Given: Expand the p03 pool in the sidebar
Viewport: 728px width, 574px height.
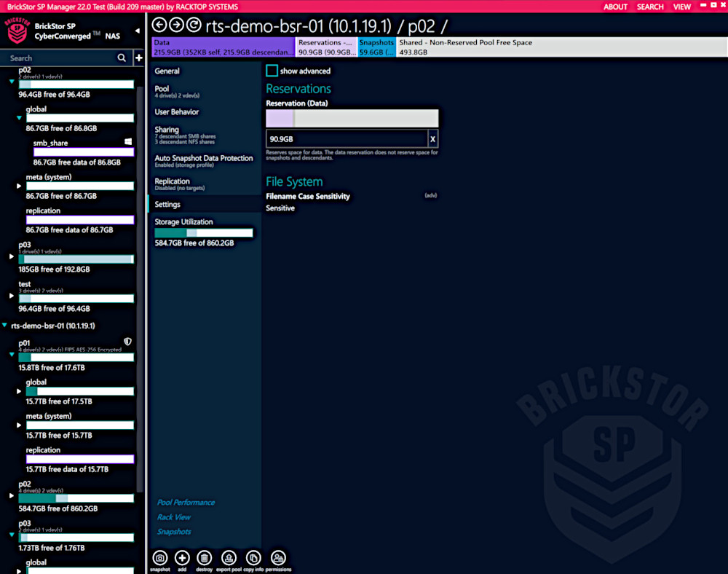Looking at the screenshot, I should point(9,259).
